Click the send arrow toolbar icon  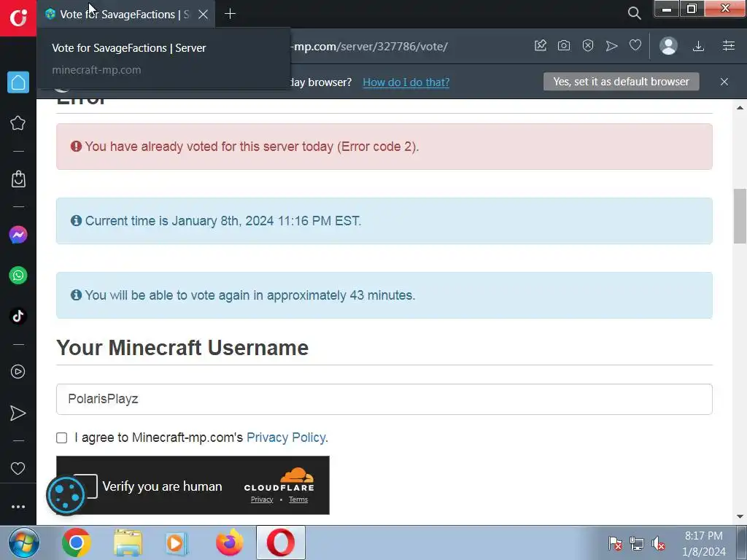(612, 46)
